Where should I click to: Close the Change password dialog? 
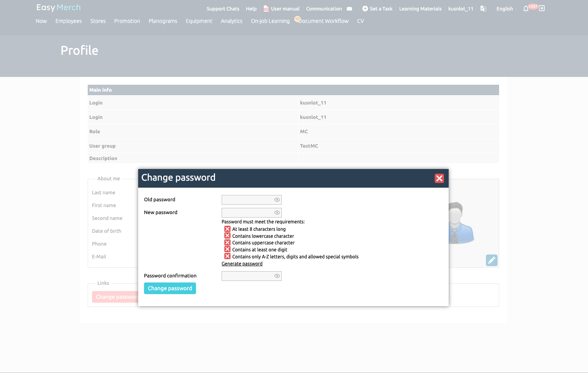(439, 178)
